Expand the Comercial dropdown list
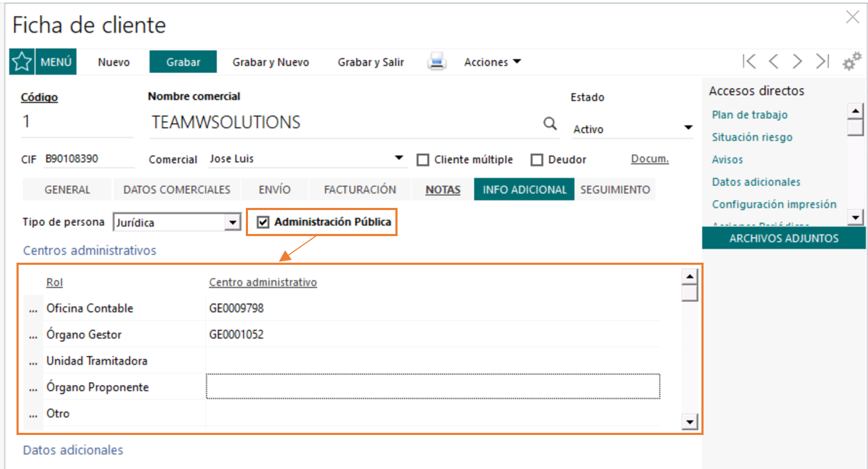 pos(399,158)
